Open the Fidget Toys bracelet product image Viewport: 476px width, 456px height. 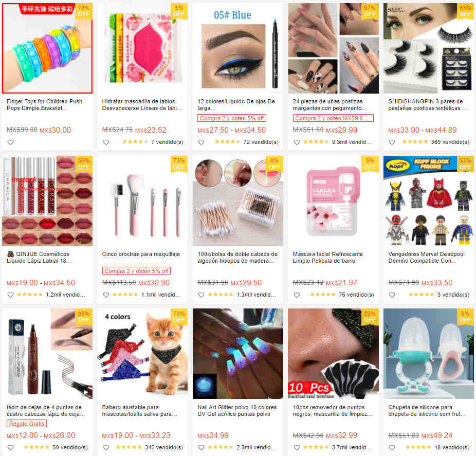pyautogui.click(x=47, y=48)
